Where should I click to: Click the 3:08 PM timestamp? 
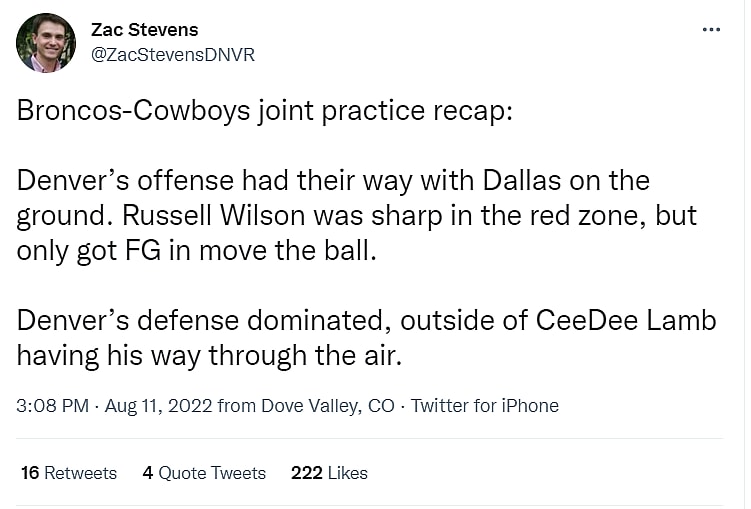coord(52,406)
